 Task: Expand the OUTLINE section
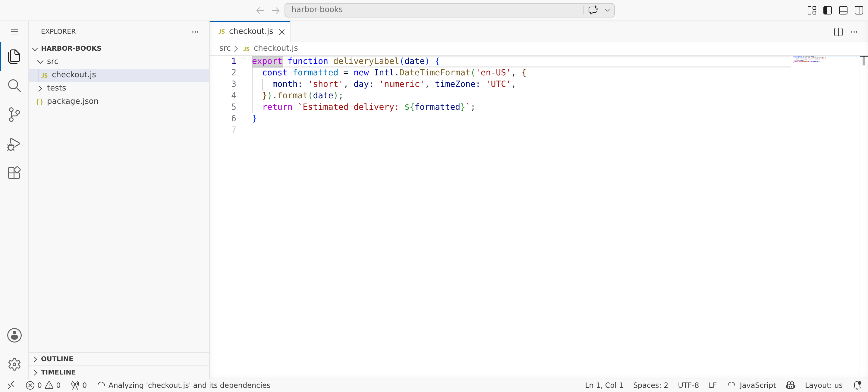(119, 359)
